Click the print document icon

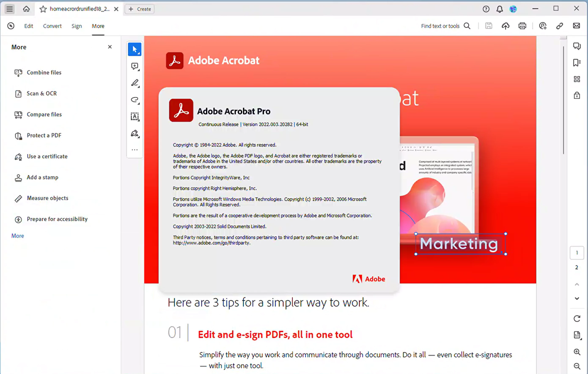click(522, 26)
